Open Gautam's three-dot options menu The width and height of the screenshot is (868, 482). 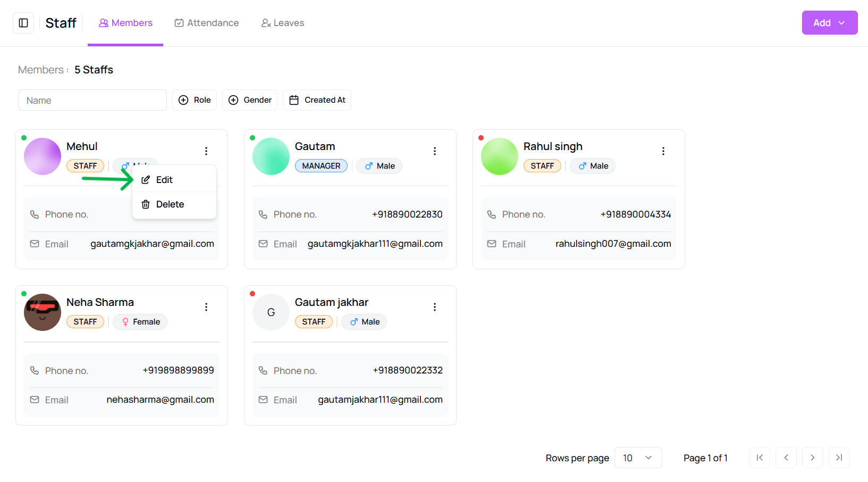click(435, 151)
